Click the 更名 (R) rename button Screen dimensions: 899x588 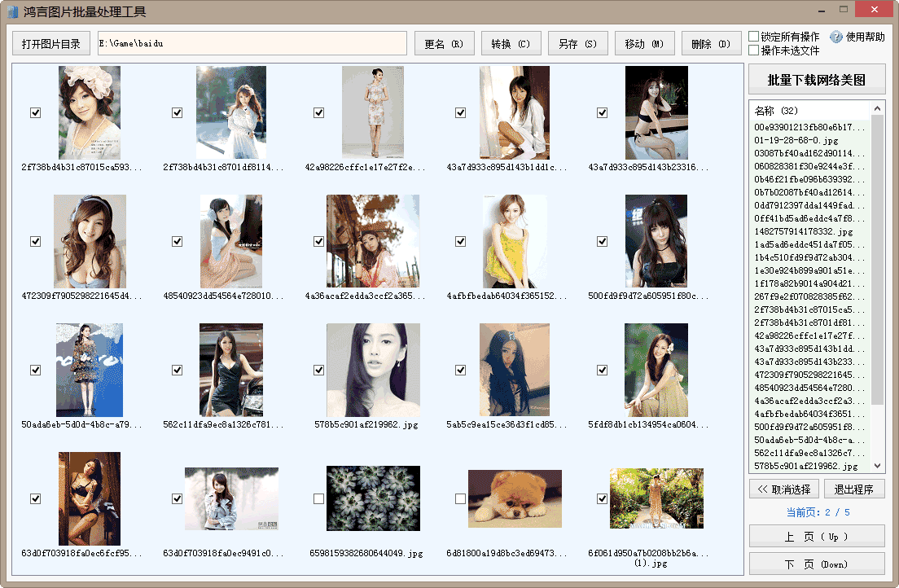445,44
